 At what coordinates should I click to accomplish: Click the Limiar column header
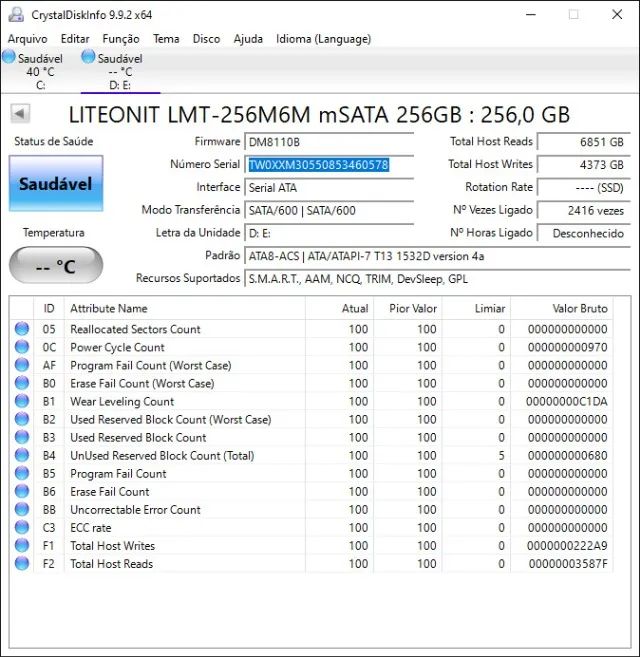476,308
